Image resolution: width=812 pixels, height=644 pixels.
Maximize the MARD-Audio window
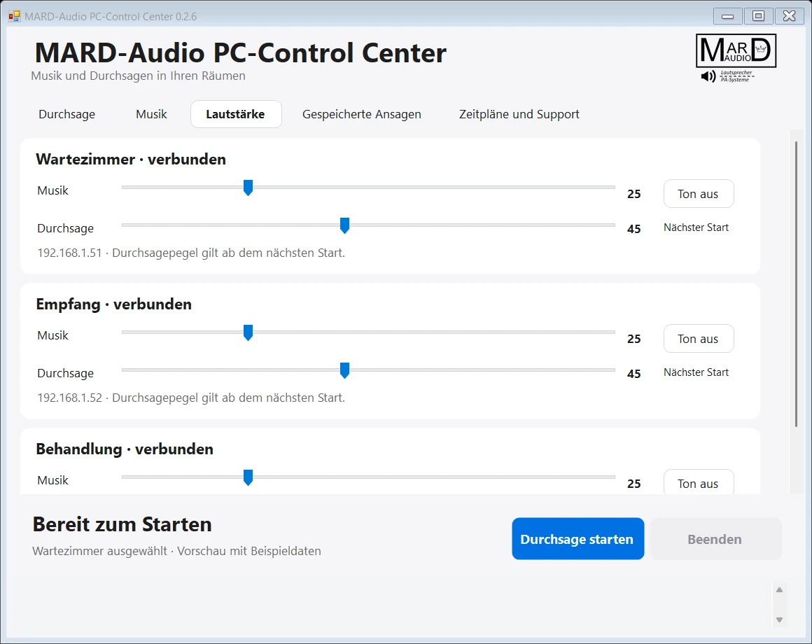758,16
